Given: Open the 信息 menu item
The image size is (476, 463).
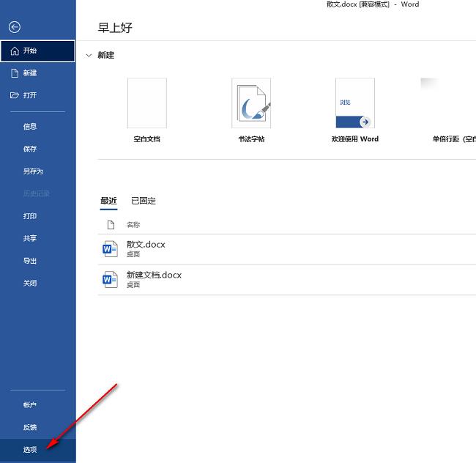Looking at the screenshot, I should click(38, 126).
